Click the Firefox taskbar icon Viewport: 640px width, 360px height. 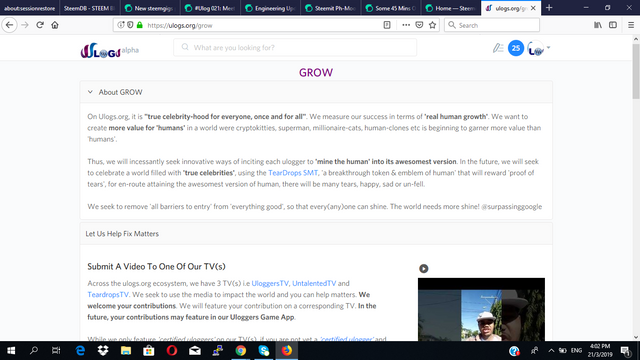point(287,351)
